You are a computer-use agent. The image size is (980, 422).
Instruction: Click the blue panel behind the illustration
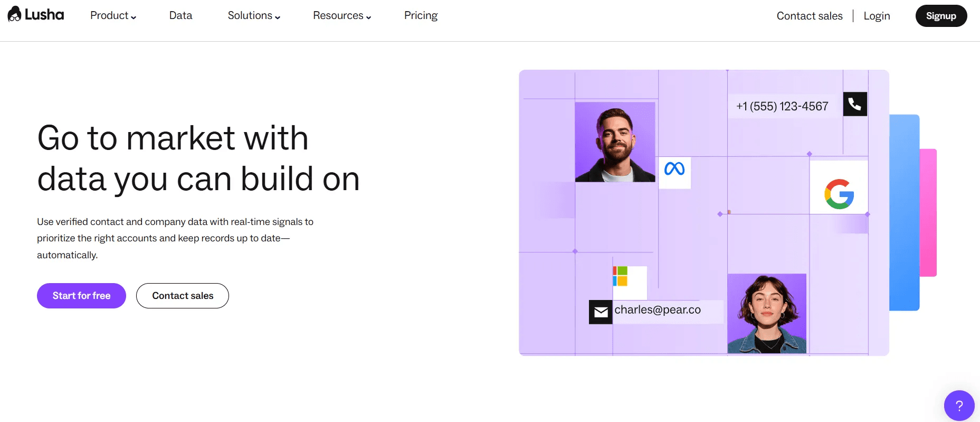tap(905, 212)
